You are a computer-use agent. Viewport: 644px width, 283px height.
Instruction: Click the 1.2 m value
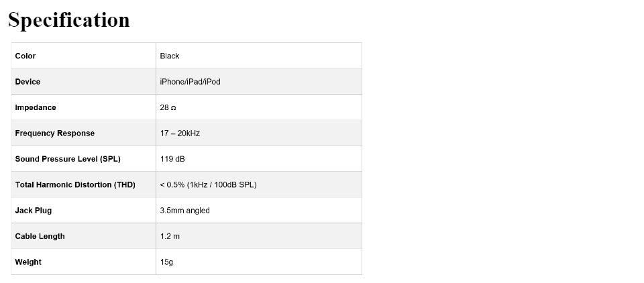tap(170, 236)
